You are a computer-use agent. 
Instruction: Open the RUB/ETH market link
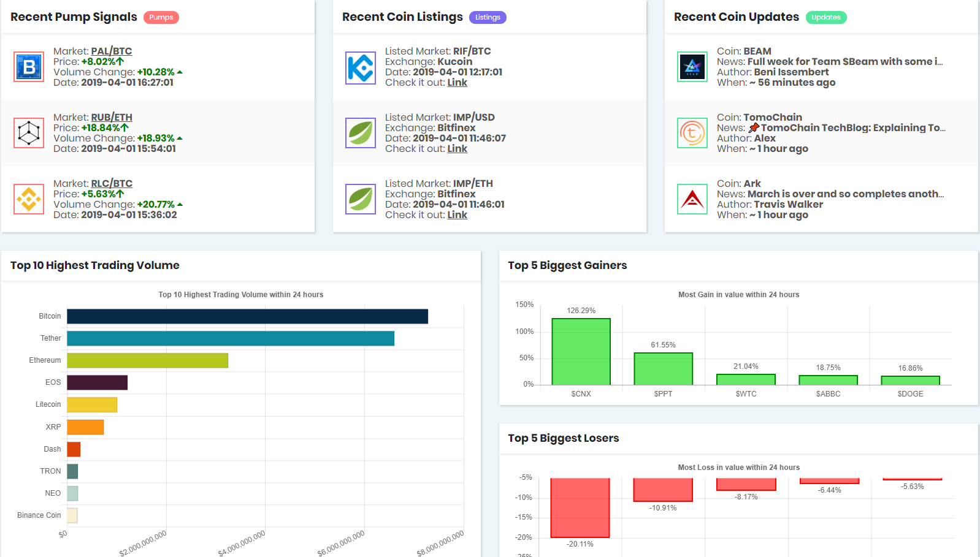112,117
